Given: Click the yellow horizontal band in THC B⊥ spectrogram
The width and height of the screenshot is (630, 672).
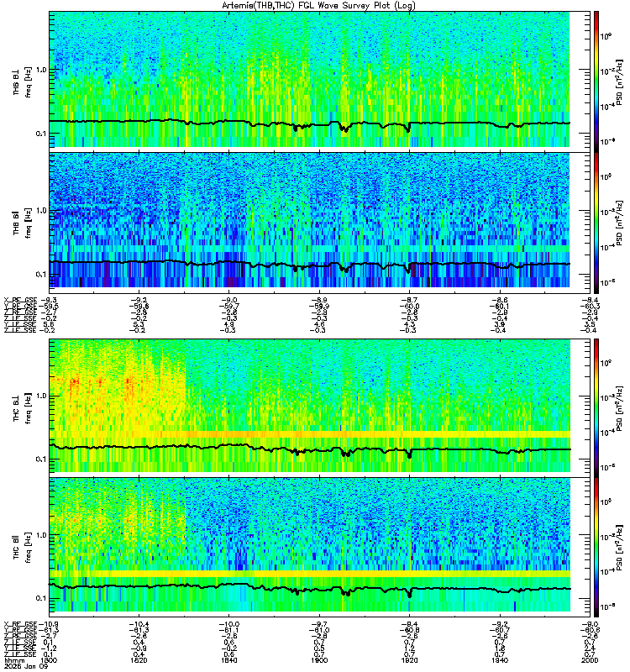Looking at the screenshot, I should pos(310,434).
